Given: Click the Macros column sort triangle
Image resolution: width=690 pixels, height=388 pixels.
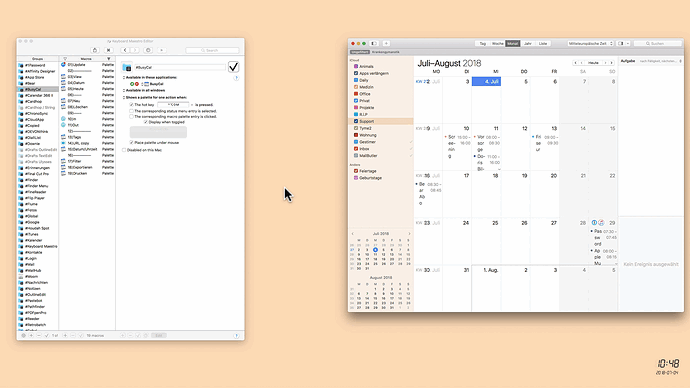Looking at the screenshot, I should click(109, 59).
